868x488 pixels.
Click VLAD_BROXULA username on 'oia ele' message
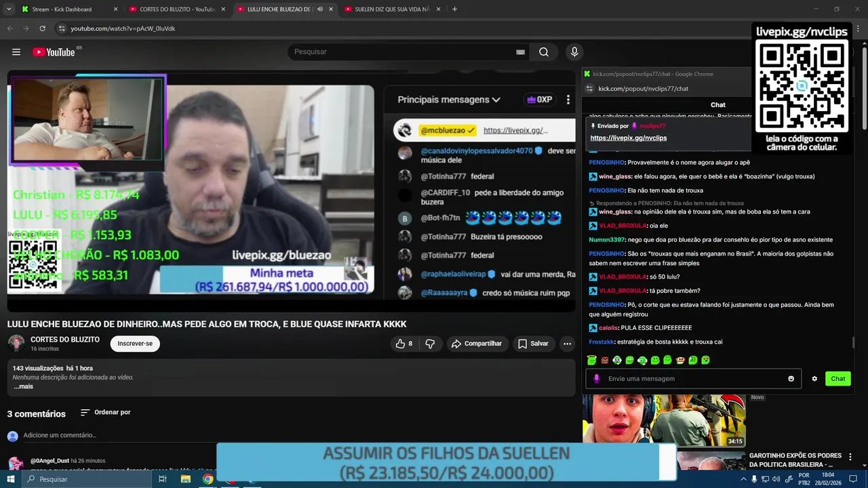click(623, 226)
